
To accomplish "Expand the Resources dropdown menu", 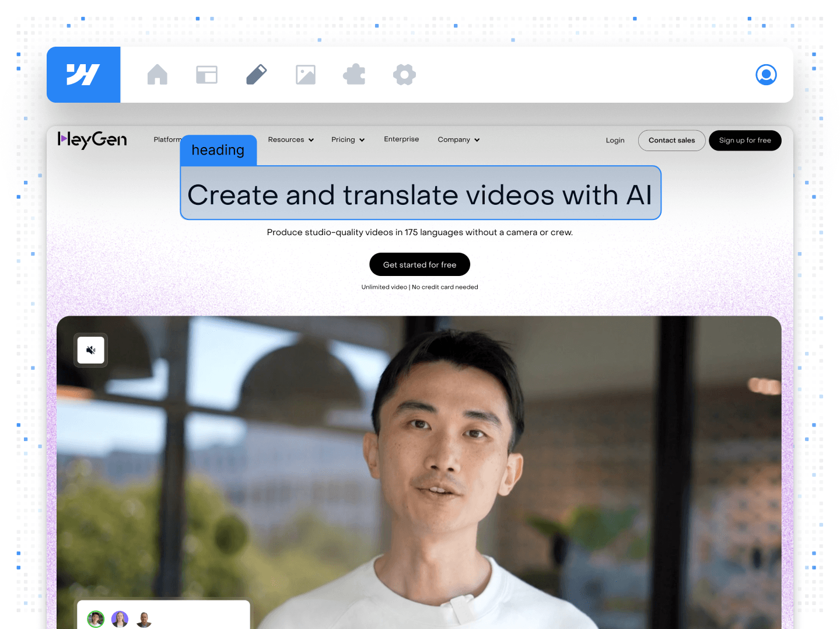I will point(290,140).
